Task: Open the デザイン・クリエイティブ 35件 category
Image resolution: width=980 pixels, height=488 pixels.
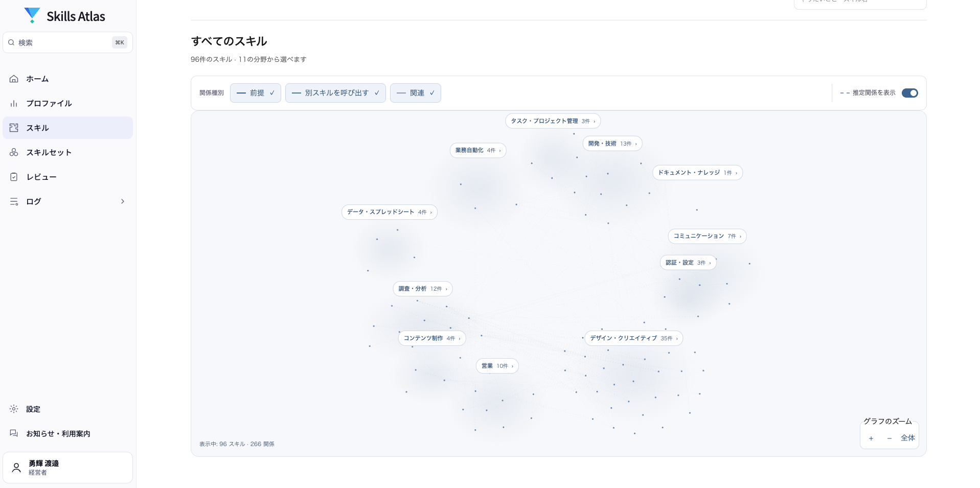Action: (x=634, y=338)
